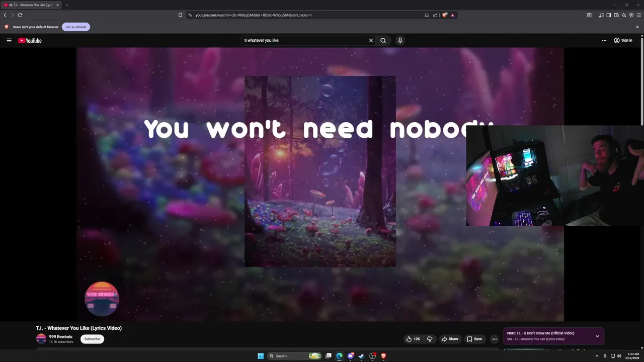The width and height of the screenshot is (644, 362).
Task: Open Steam from the taskbar
Action: [361, 356]
